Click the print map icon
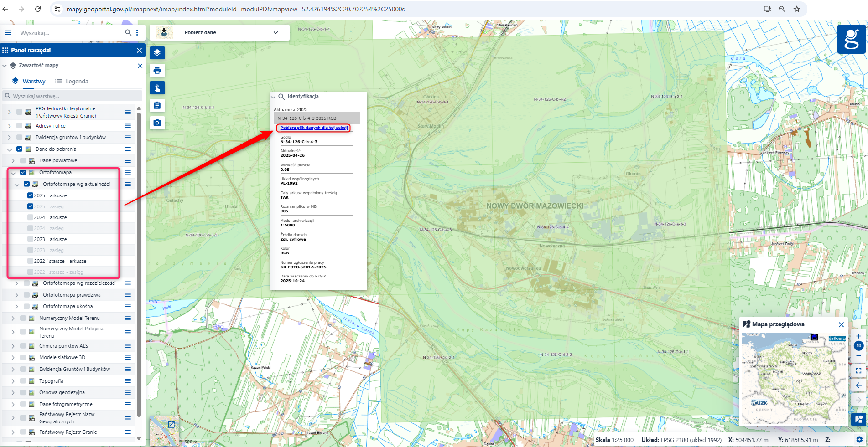868x447 pixels. click(157, 70)
